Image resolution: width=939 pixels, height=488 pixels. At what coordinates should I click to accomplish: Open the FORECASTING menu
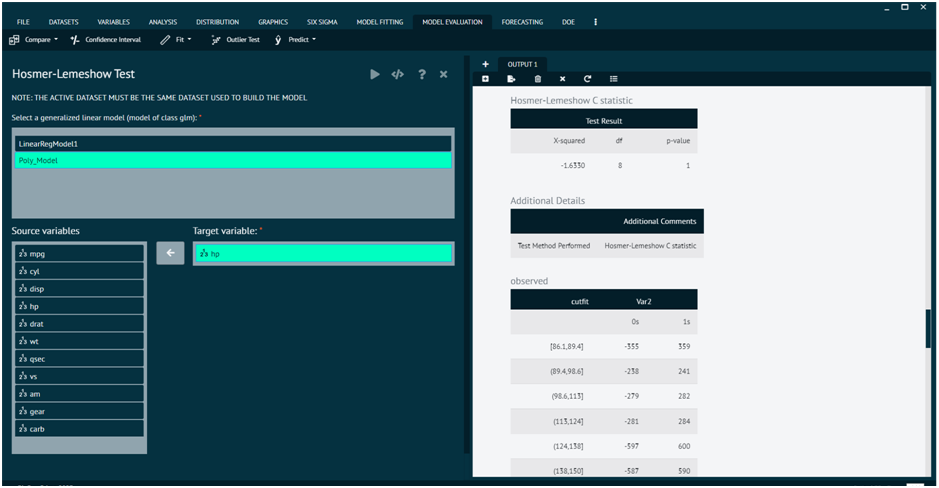[522, 22]
